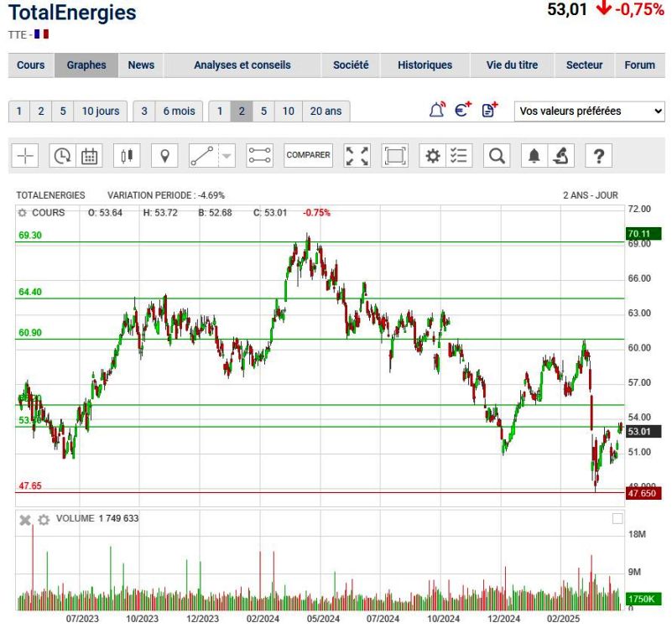Open the indicators checklist
The image size is (672, 628).
click(459, 155)
